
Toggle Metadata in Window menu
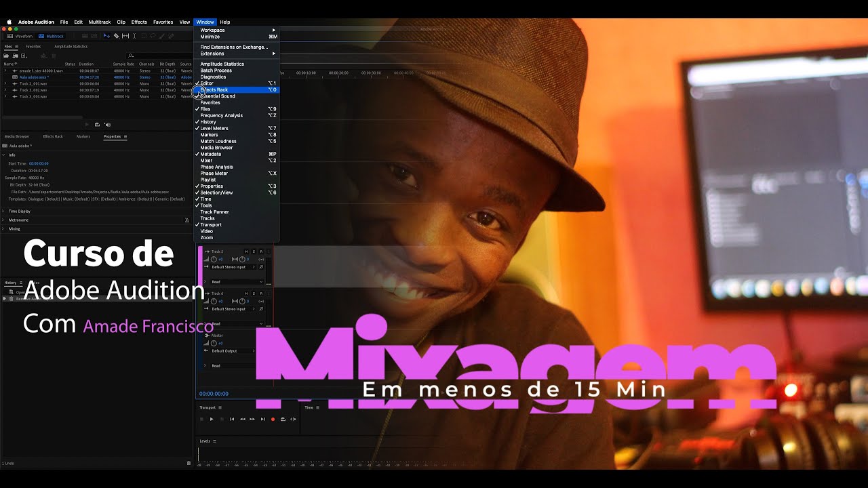[x=237, y=154]
